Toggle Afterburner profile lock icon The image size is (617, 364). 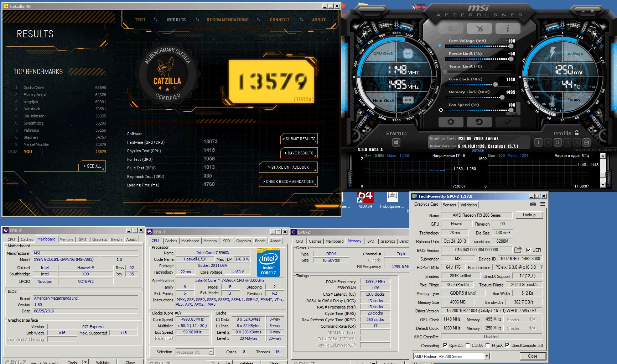click(577, 133)
